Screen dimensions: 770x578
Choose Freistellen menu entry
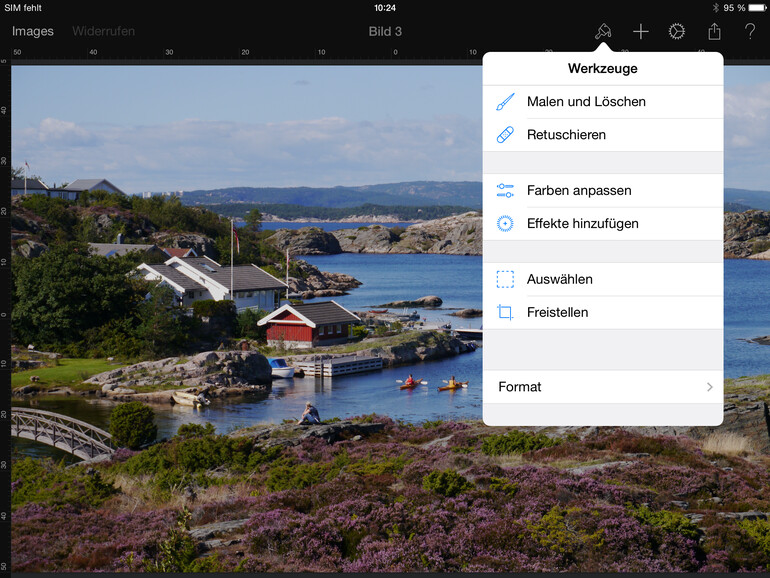tap(603, 312)
